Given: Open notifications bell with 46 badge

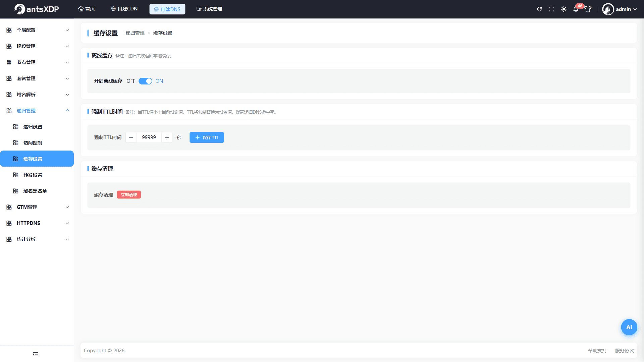Looking at the screenshot, I should [x=576, y=9].
